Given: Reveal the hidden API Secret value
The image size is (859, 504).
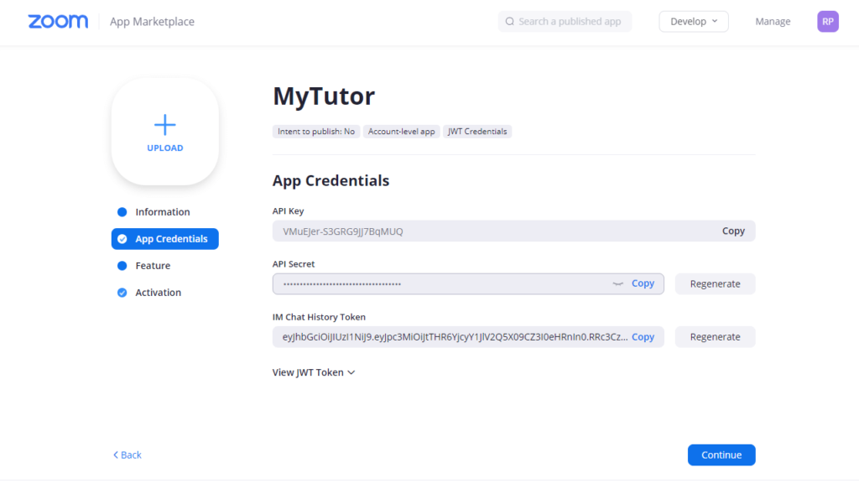Looking at the screenshot, I should tap(617, 283).
